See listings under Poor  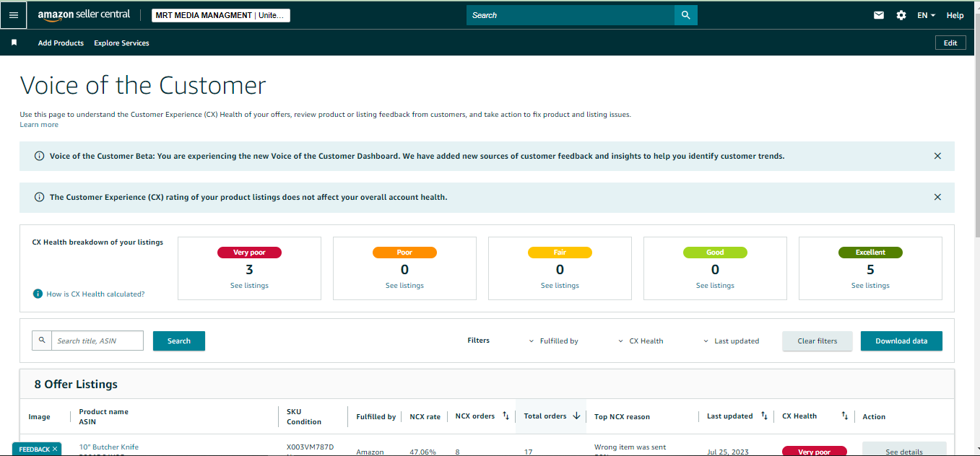(x=404, y=286)
